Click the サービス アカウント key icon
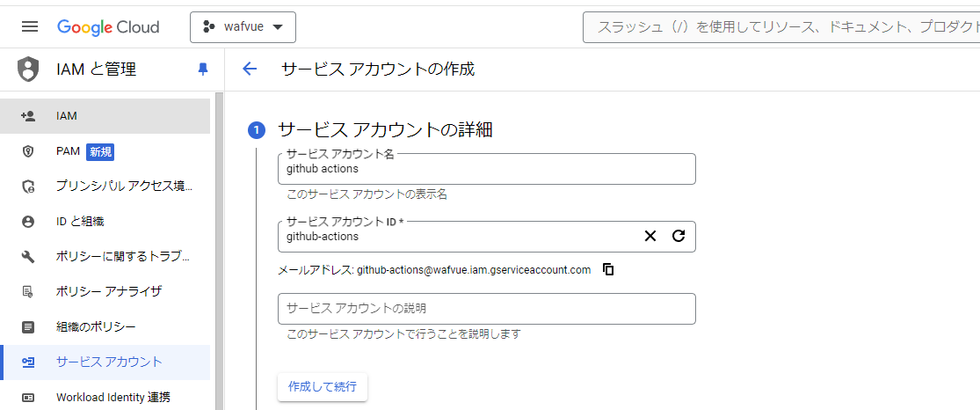This screenshot has width=980, height=410. click(28, 362)
